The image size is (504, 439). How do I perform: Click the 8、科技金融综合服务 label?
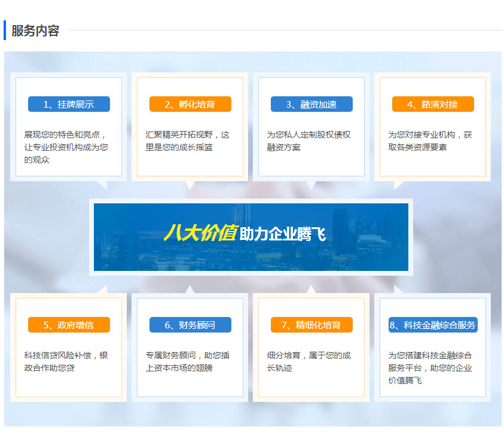(433, 325)
